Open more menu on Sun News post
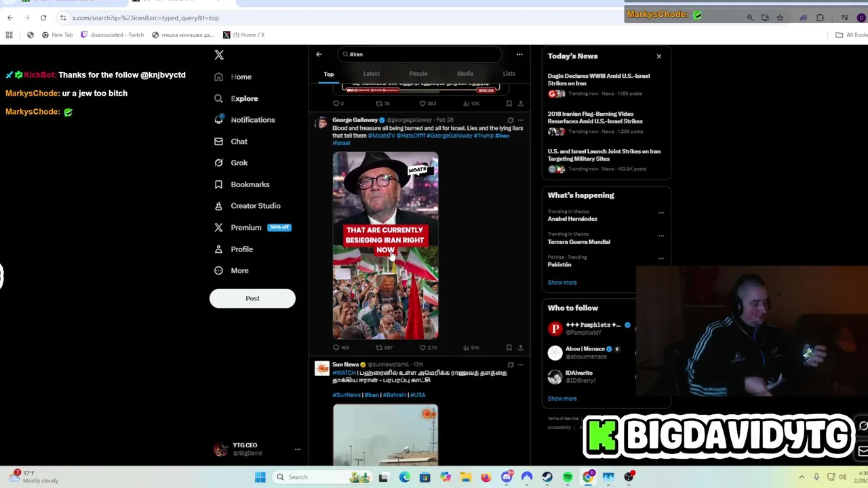 (520, 365)
